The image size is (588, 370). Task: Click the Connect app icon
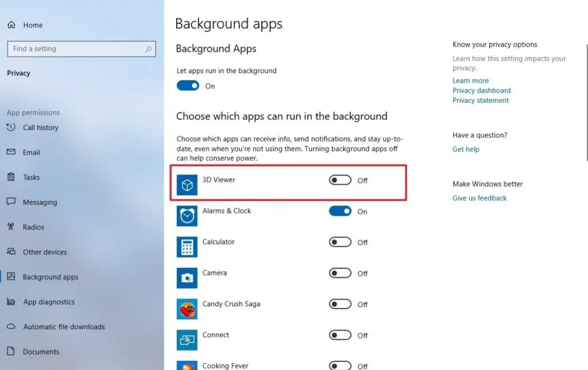(x=187, y=340)
